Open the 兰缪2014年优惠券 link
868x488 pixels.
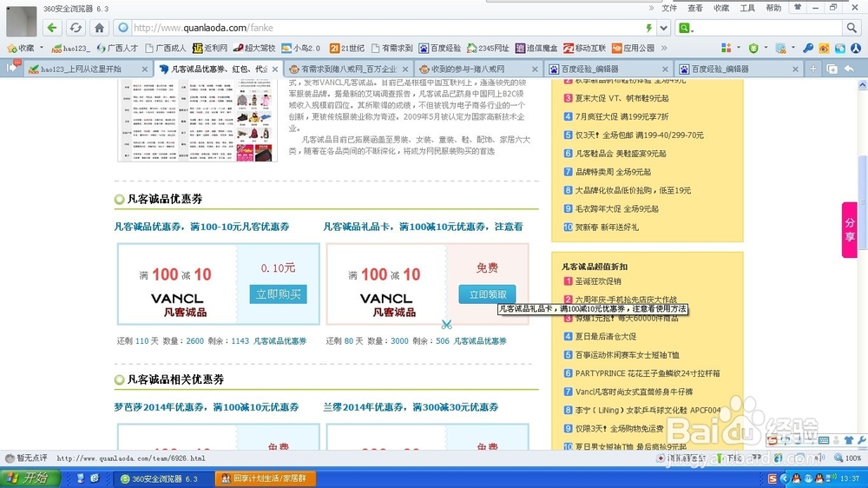point(411,407)
